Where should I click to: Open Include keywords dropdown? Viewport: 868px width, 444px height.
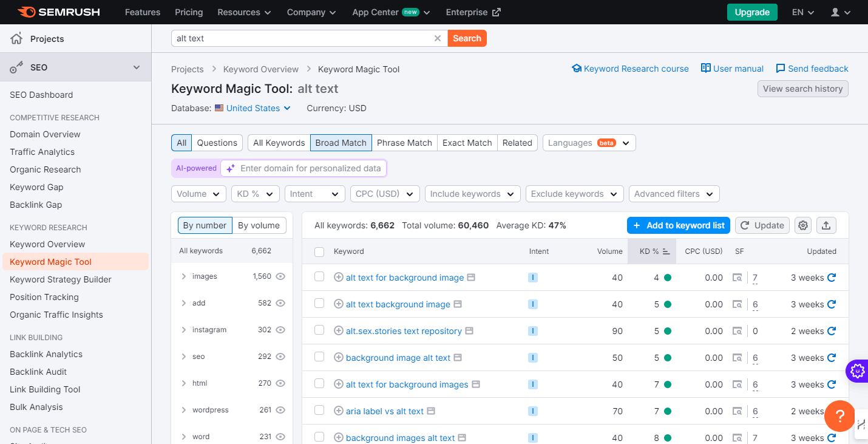[x=473, y=194]
